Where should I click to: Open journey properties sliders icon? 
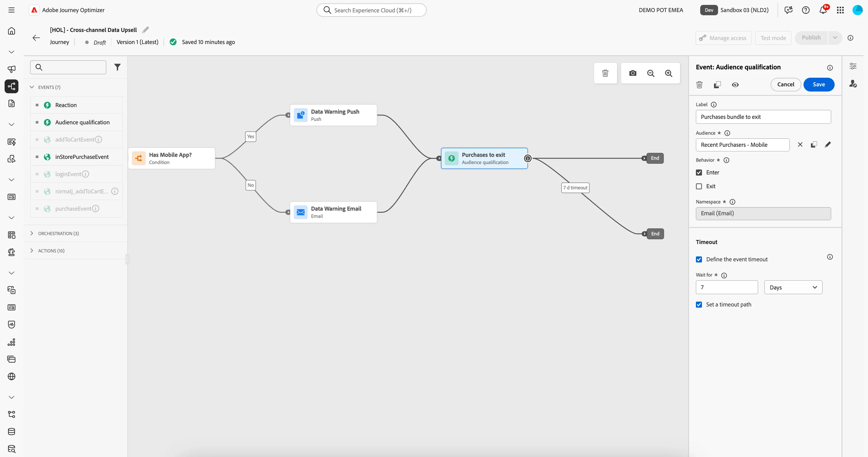click(x=853, y=66)
